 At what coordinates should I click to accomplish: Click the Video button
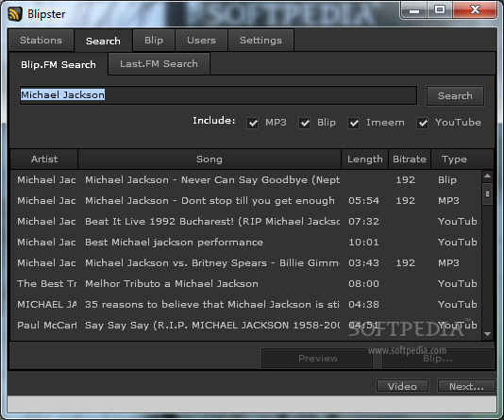click(x=402, y=386)
